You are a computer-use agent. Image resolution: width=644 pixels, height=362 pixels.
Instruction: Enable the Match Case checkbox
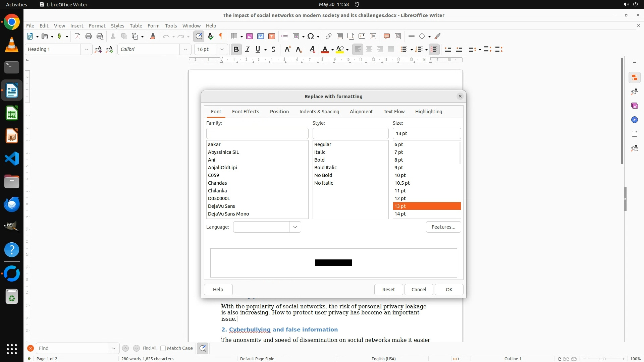coord(163,348)
